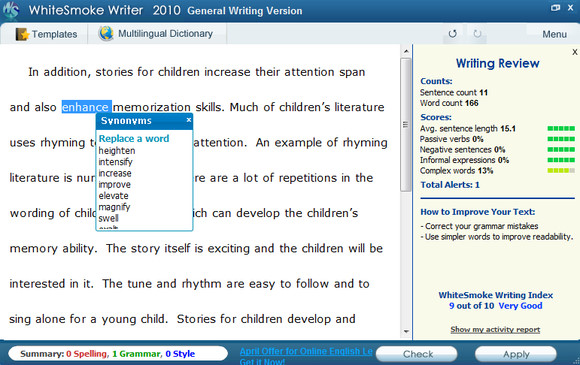Replace with synonym improve
Screen dimensions: 580x365
(114, 184)
